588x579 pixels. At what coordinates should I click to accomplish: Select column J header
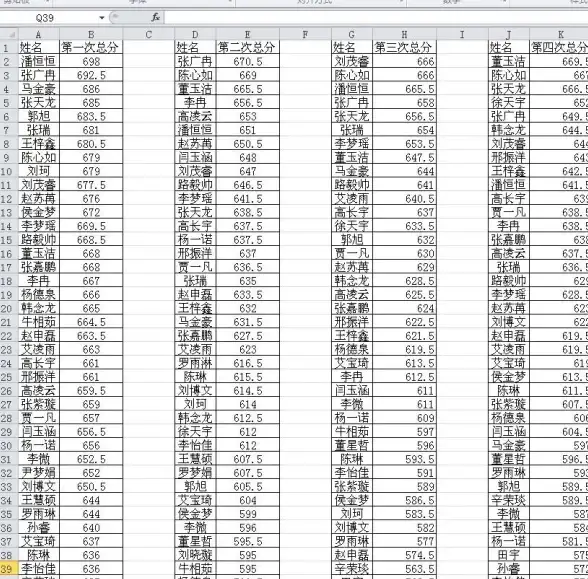[x=508, y=34]
